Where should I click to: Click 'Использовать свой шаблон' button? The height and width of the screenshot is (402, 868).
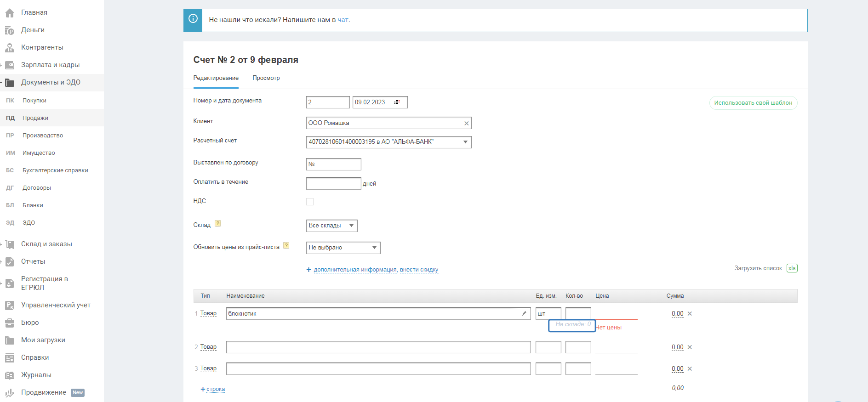[x=753, y=103]
